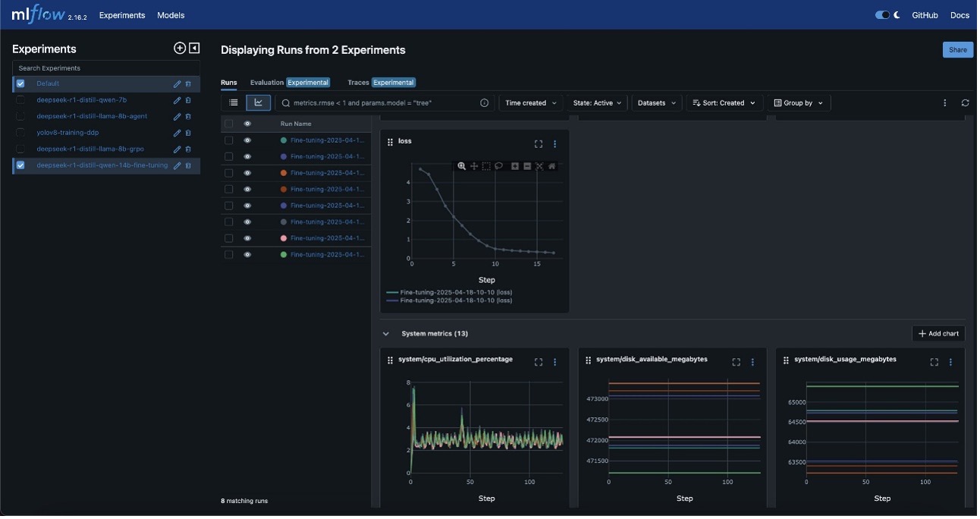Open the disk_available_megabytes chart menu
980x519 pixels.
pyautogui.click(x=752, y=363)
